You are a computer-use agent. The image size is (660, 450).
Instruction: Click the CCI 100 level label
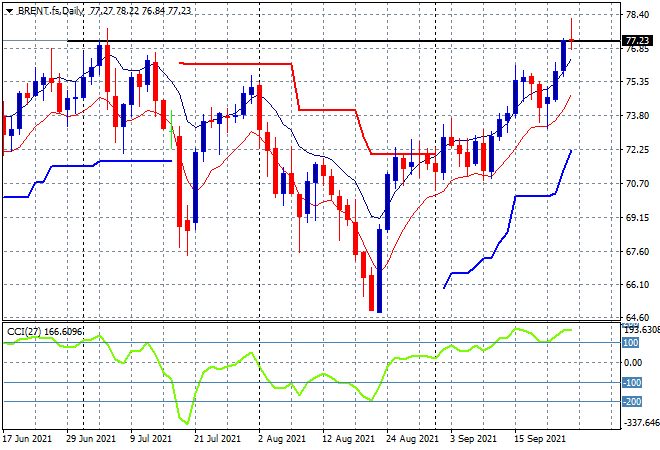(x=630, y=343)
